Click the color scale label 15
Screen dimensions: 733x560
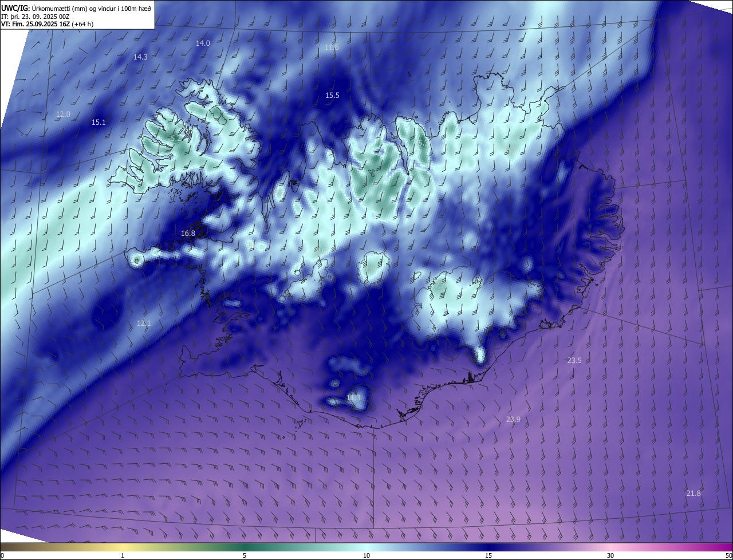tap(488, 556)
